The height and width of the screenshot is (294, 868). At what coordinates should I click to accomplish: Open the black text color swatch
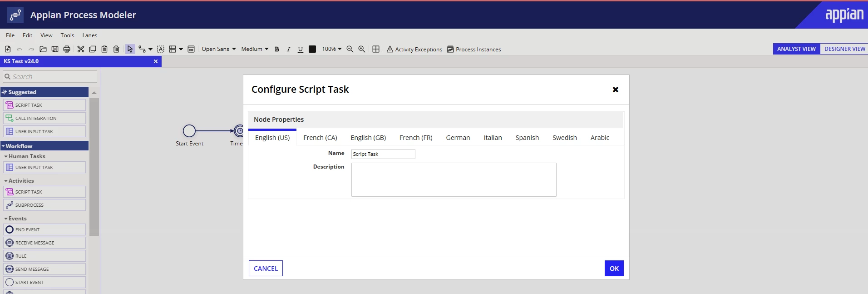pos(312,49)
